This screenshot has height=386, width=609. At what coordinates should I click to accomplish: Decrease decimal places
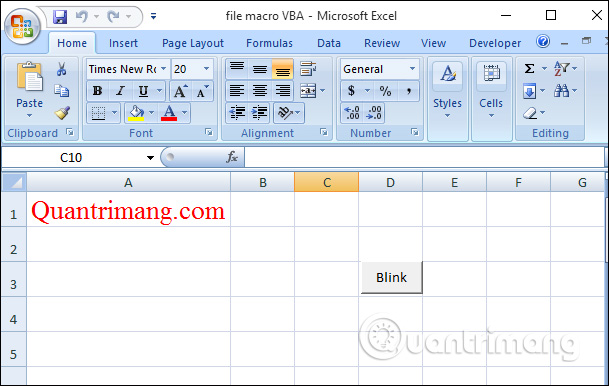tap(374, 113)
